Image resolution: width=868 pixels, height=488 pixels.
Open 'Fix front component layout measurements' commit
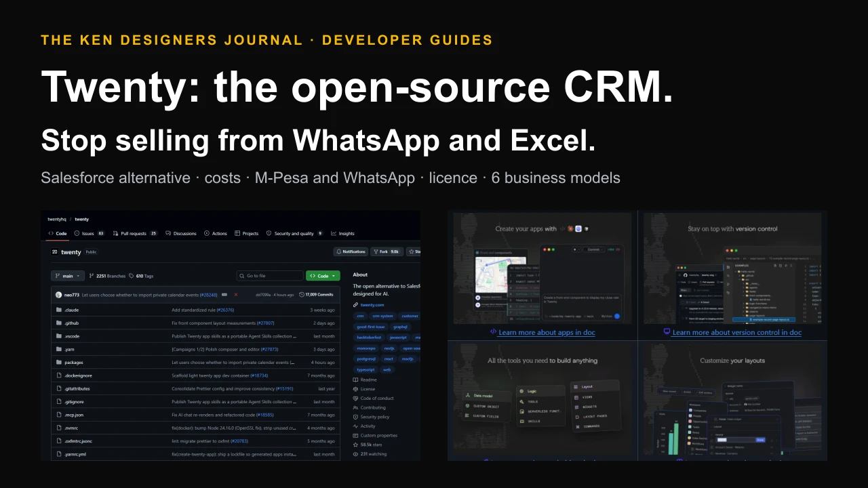(222, 323)
